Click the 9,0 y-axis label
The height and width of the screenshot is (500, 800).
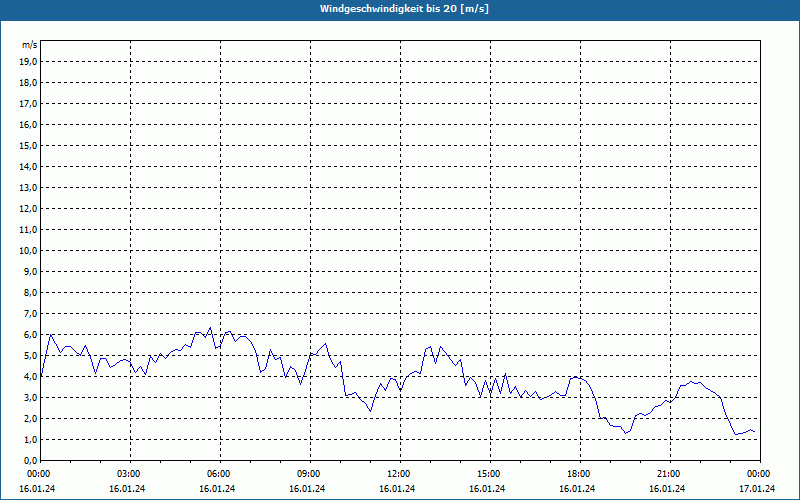(31, 271)
